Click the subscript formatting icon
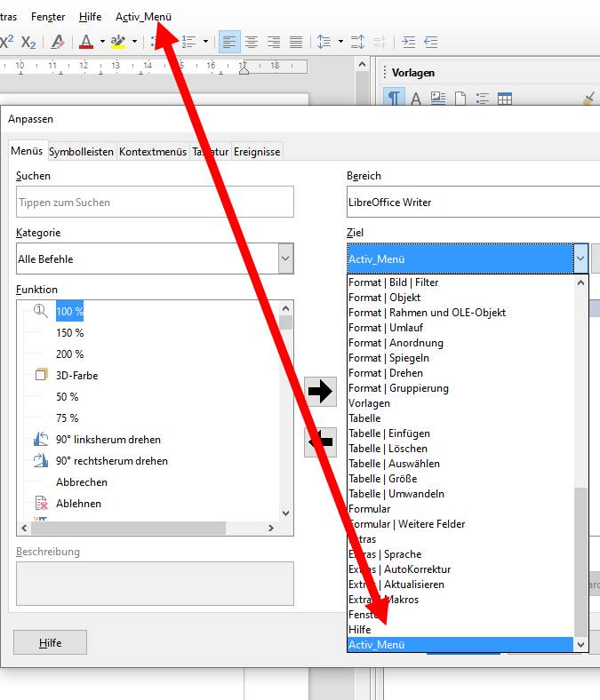Image resolution: width=600 pixels, height=700 pixels. click(28, 42)
